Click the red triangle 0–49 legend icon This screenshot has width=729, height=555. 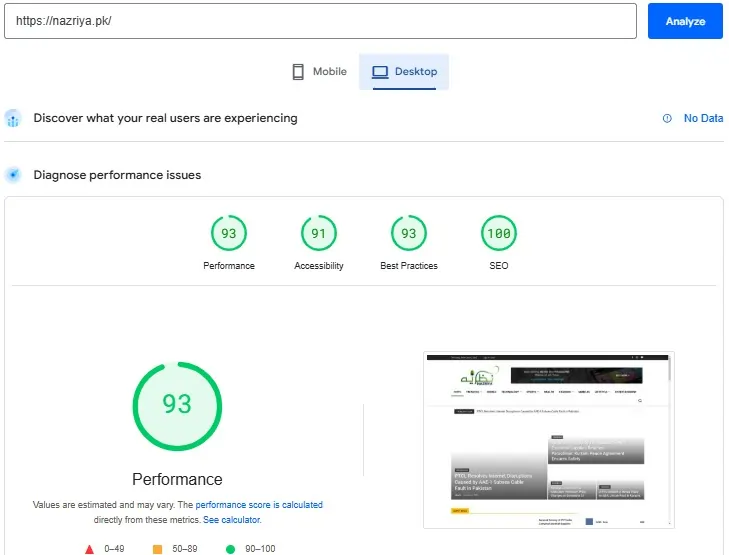(x=90, y=549)
